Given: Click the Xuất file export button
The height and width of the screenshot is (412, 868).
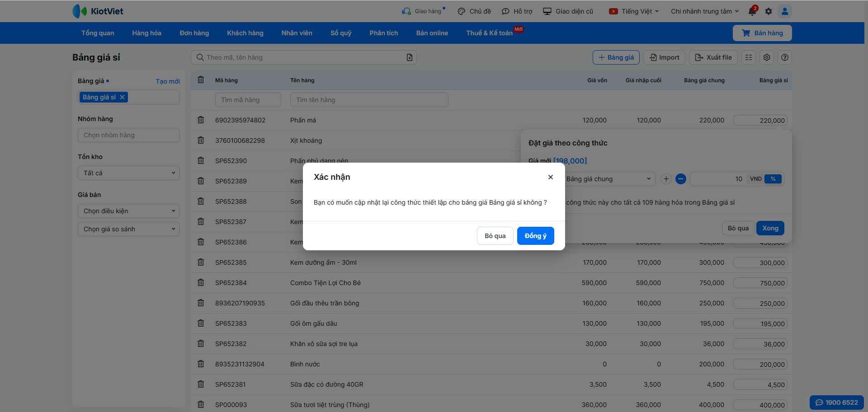Looking at the screenshot, I should [713, 57].
